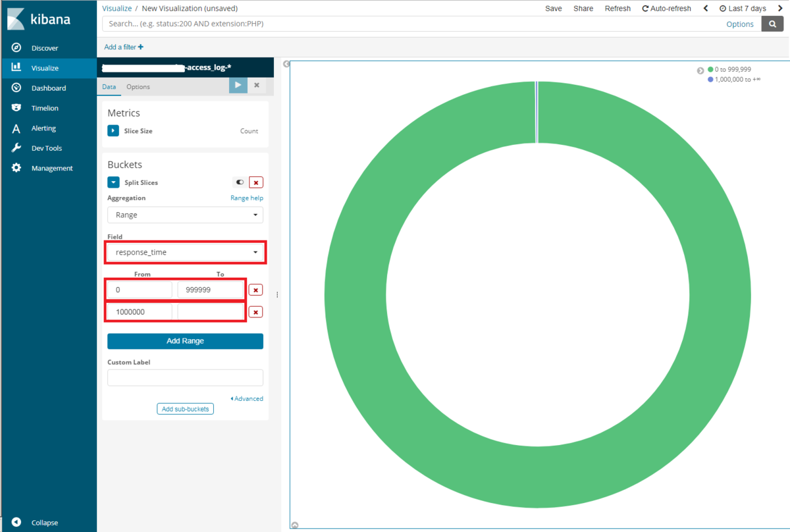Discard changes with the gray X button
This screenshot has height=532, width=790.
point(257,86)
